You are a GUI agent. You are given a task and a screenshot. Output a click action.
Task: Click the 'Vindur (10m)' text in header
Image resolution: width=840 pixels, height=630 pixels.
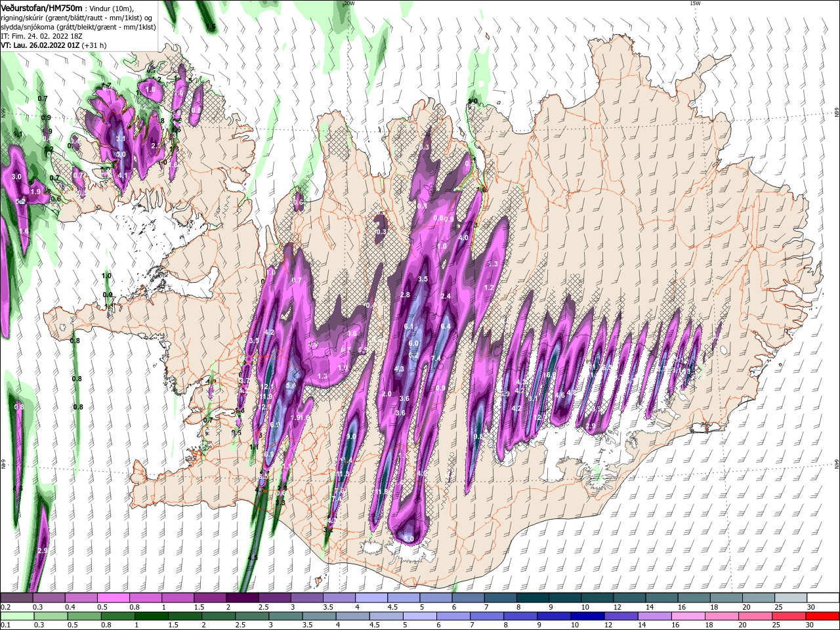click(112, 8)
